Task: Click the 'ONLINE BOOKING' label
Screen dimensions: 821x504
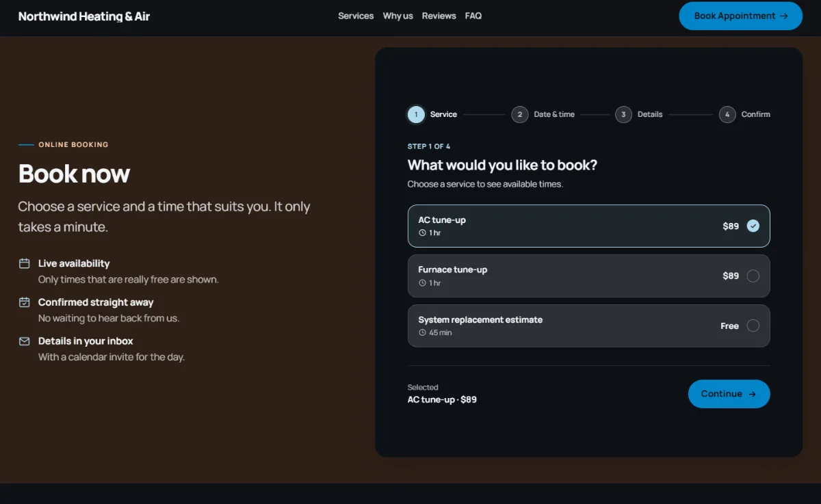Action: click(x=73, y=145)
